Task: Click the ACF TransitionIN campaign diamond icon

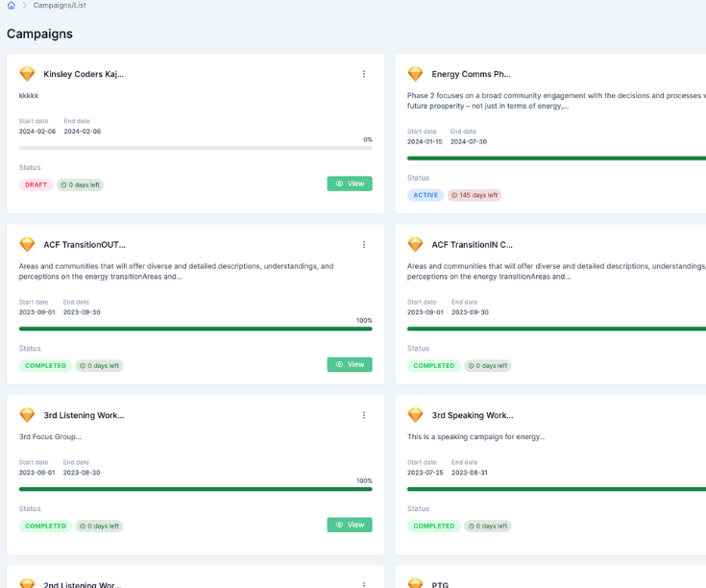Action: coord(415,245)
